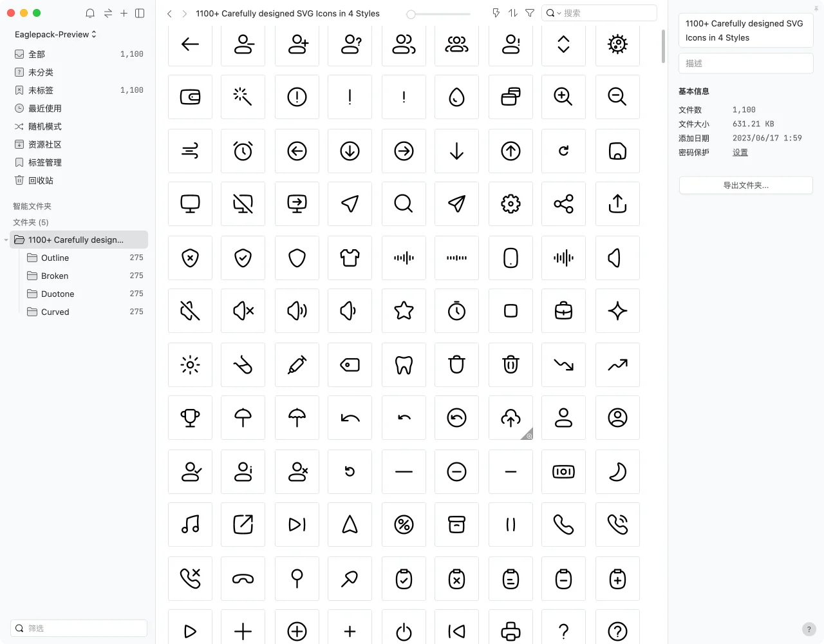Open the Broken subfolder
Screen dimensions: 824x644
pos(85,276)
